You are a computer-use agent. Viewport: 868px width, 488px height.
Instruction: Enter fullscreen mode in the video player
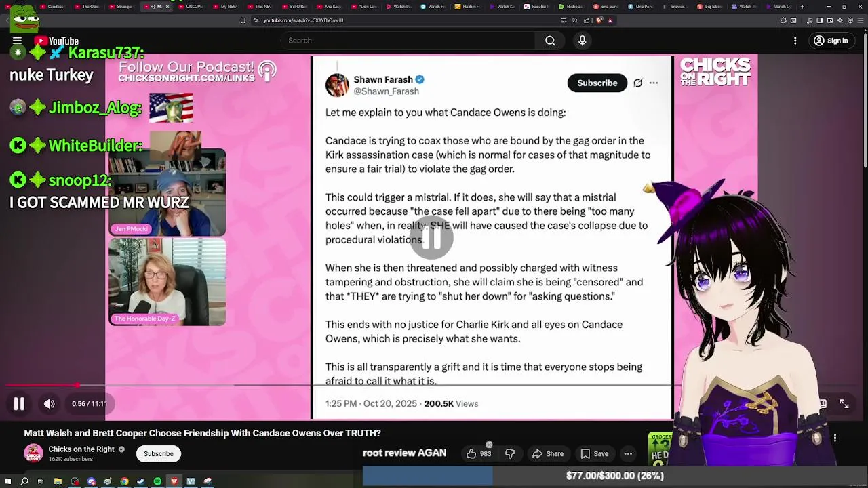point(844,403)
